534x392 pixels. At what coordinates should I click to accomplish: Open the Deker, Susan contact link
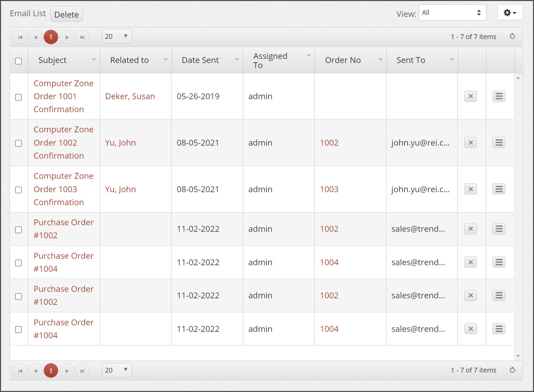pyautogui.click(x=130, y=96)
